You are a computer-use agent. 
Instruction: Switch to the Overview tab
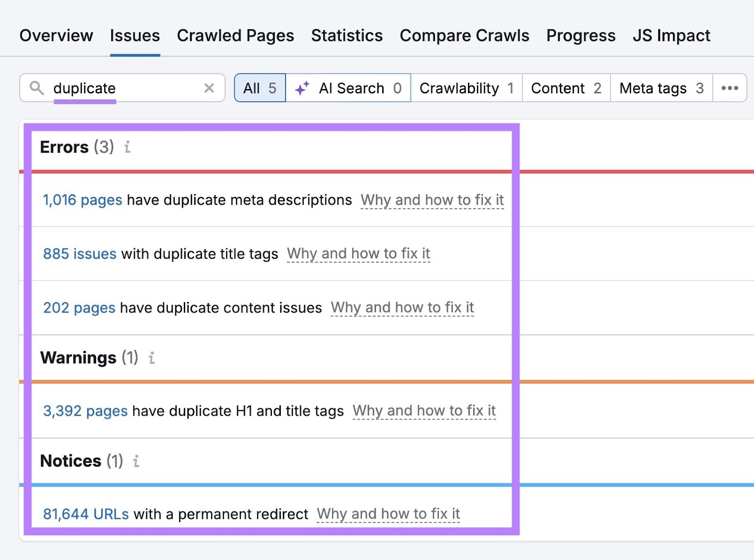tap(56, 35)
